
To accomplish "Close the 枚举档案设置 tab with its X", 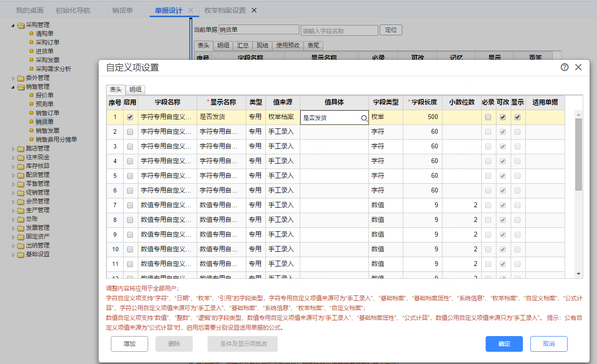I will pyautogui.click(x=254, y=10).
